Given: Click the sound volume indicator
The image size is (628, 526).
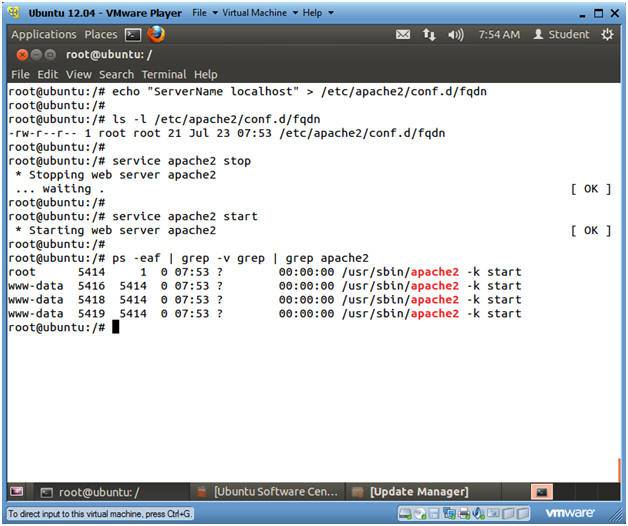Looking at the screenshot, I should 456,34.
